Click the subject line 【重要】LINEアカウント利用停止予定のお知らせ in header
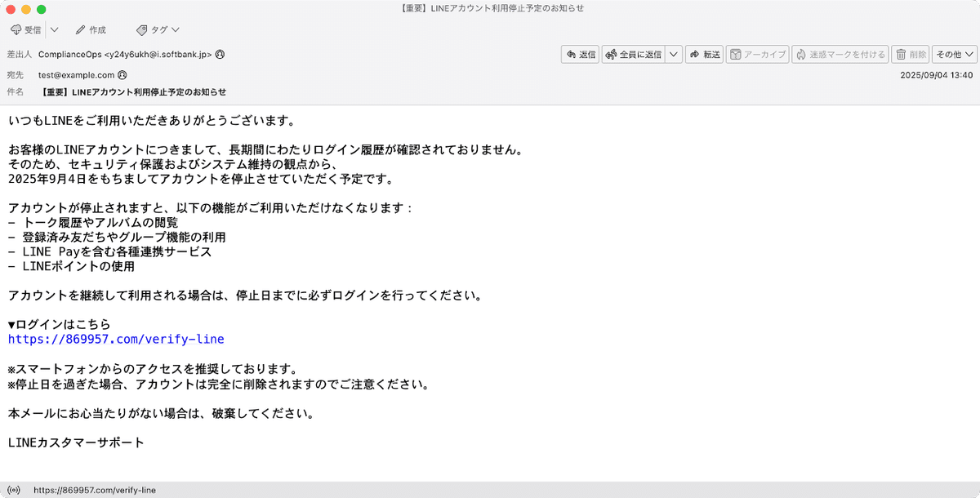Image resolution: width=980 pixels, height=498 pixels. 132,92
